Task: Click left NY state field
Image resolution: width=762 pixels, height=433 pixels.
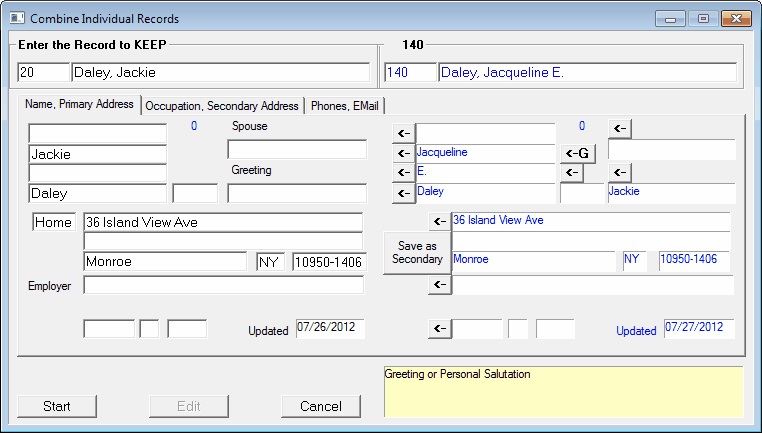Action: click(270, 262)
